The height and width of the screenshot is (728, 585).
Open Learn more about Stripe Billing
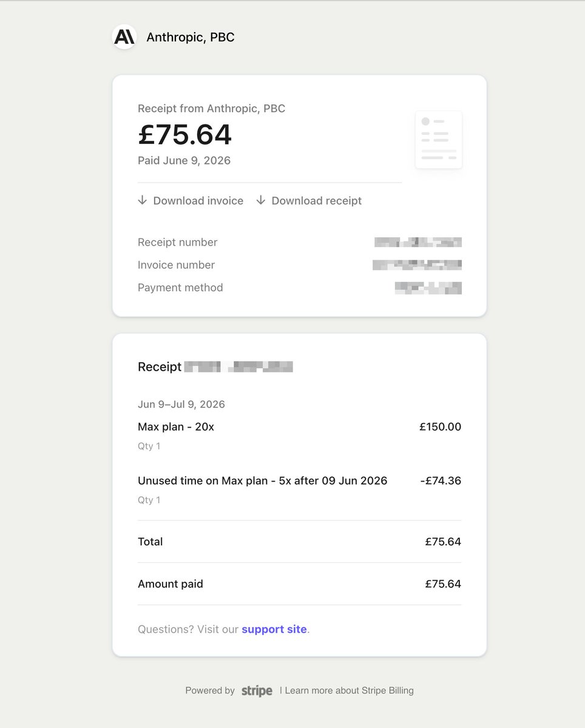349,690
